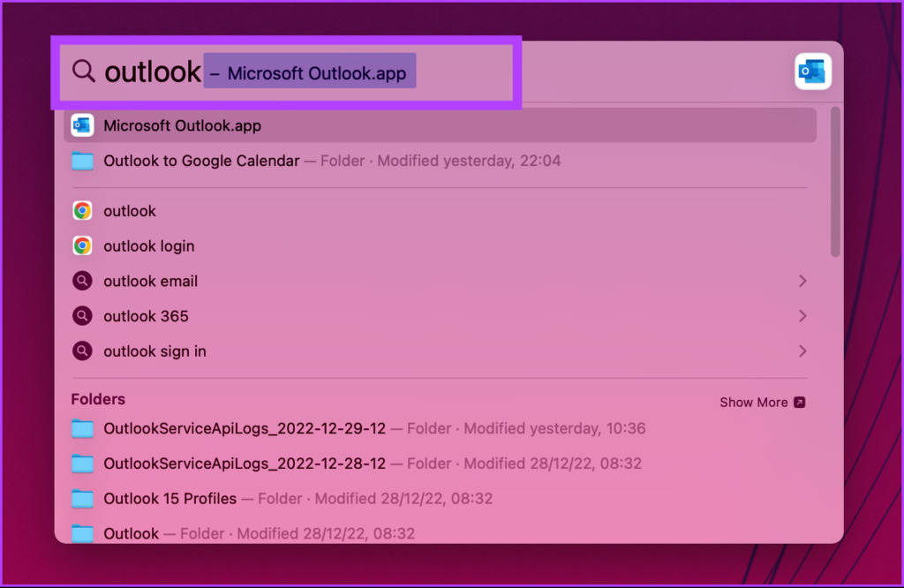The height and width of the screenshot is (588, 904).
Task: Open OutlookServiceApiLogs_2022-12-28-12 folder result
Action: tap(440, 464)
